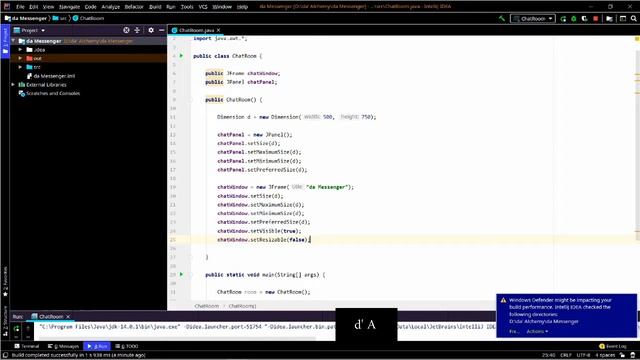Click the ChatRoom breadcrumb in the navigation bar
The image size is (640, 360).
click(x=88, y=18)
